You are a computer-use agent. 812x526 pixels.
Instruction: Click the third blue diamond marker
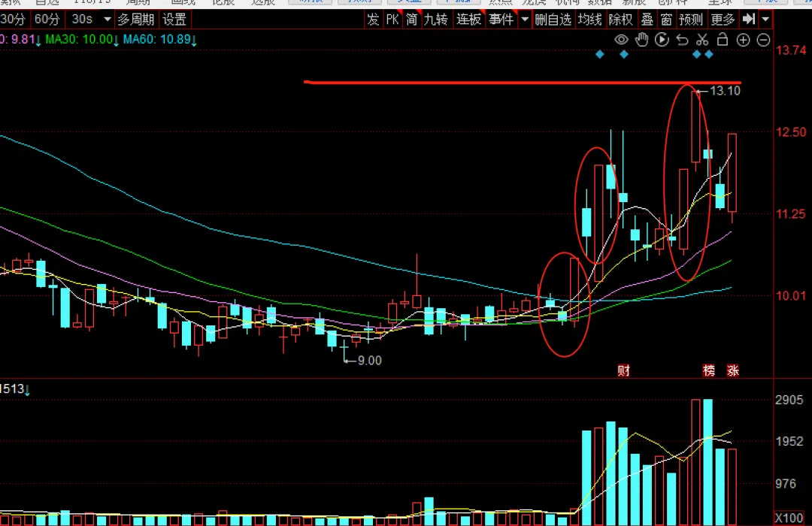tap(696, 54)
